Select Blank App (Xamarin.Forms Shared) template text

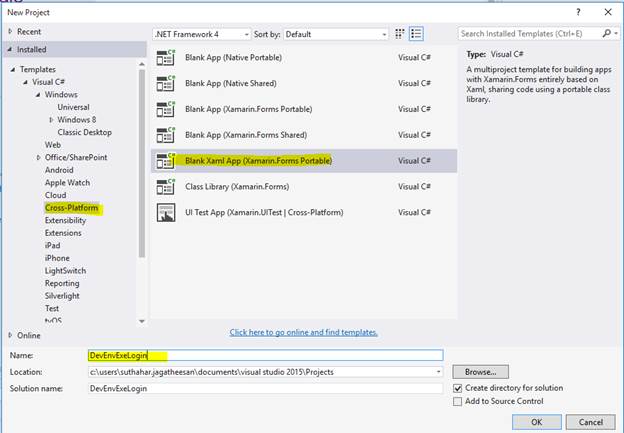coord(246,135)
